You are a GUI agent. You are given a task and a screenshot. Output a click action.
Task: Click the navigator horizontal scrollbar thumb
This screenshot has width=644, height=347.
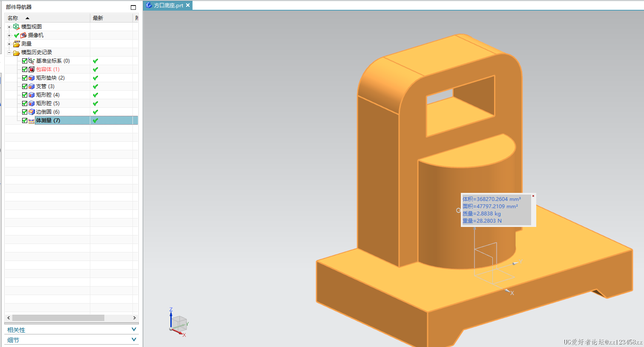(x=58, y=318)
